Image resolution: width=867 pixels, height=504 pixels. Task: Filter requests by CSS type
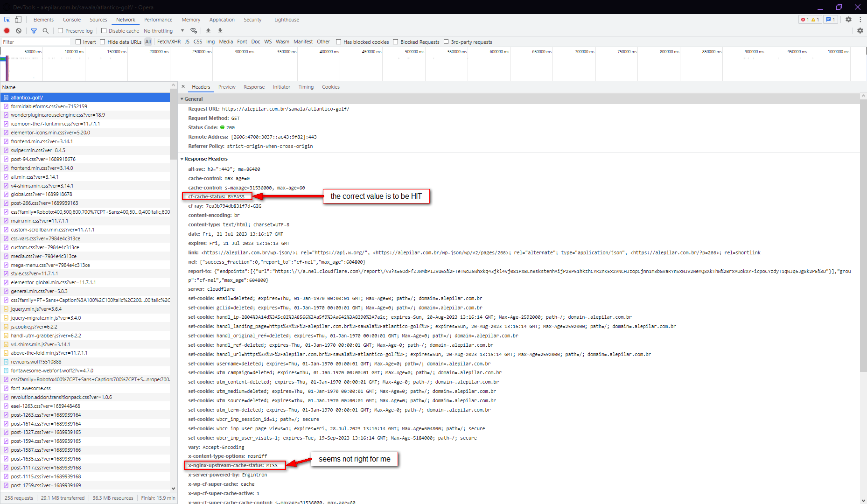[x=198, y=42]
